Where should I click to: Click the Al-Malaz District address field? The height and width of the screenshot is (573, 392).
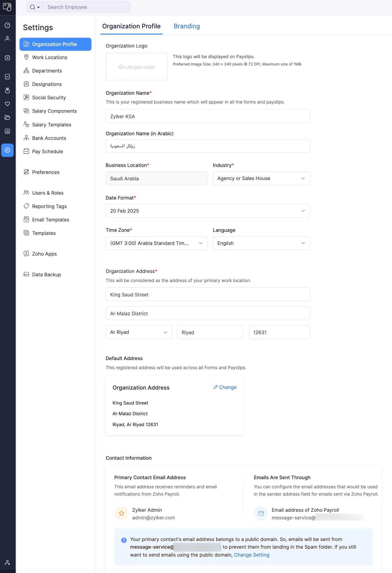pyautogui.click(x=208, y=313)
